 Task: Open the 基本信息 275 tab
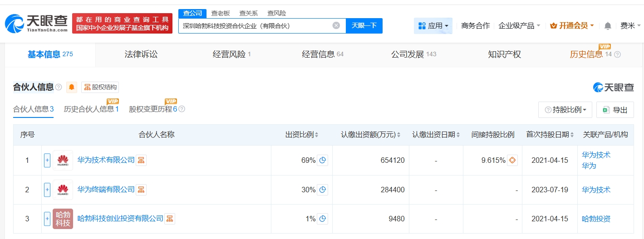click(50, 54)
